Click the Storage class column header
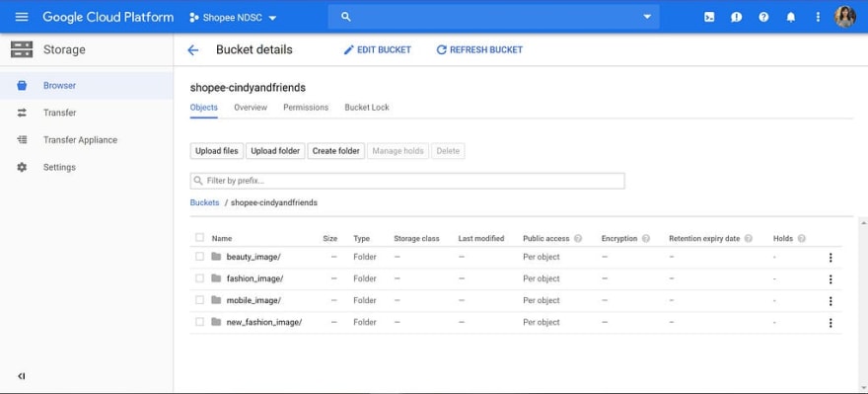This screenshot has height=394, width=868. (416, 239)
